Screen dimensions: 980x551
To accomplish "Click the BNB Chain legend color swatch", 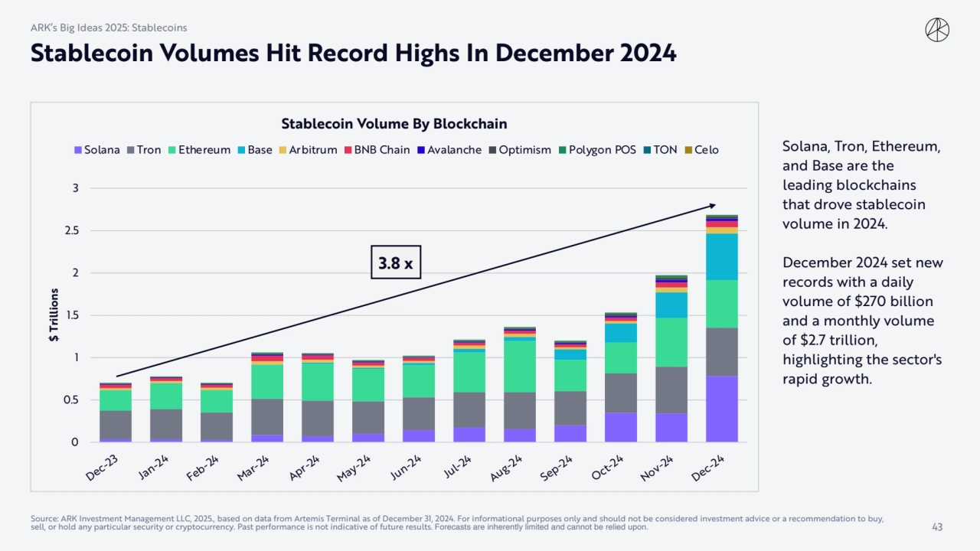I will (348, 150).
